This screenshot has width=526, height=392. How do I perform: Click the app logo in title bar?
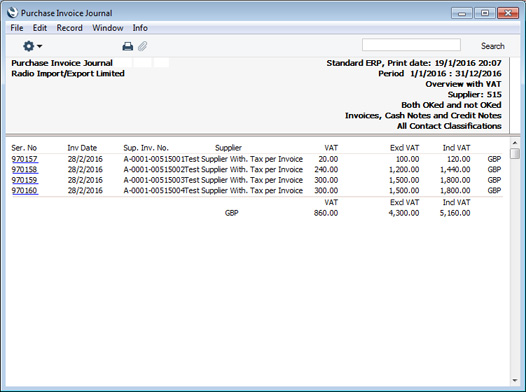pyautogui.click(x=12, y=13)
